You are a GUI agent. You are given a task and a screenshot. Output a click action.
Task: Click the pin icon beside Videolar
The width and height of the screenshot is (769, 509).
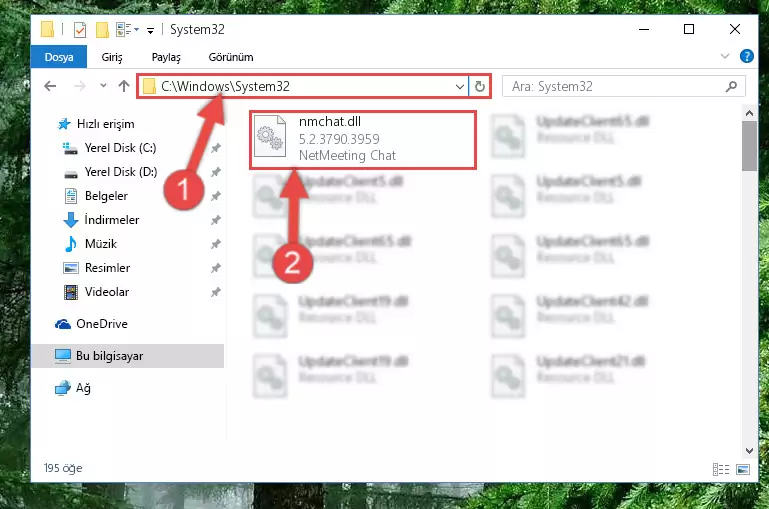(215, 292)
